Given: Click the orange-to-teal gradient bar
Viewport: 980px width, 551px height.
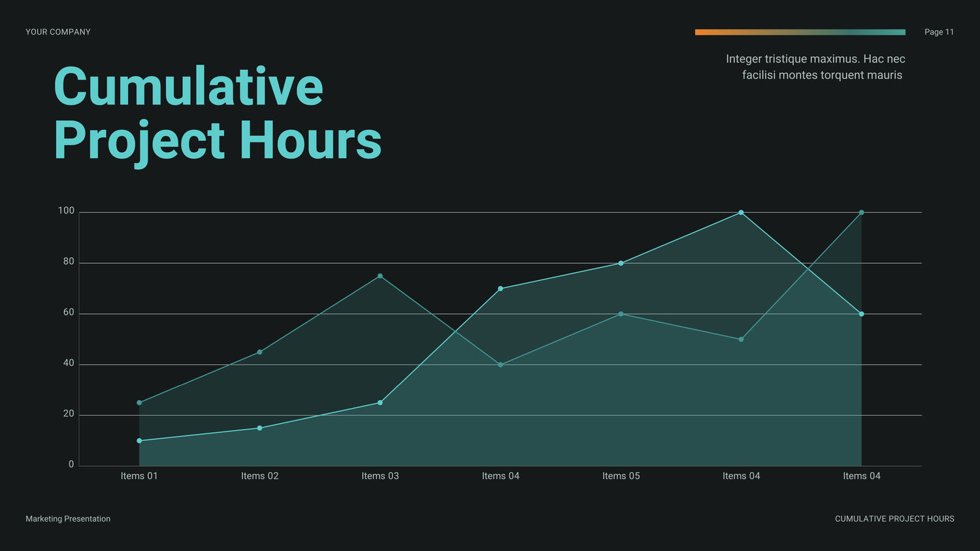Looking at the screenshot, I should pyautogui.click(x=800, y=32).
